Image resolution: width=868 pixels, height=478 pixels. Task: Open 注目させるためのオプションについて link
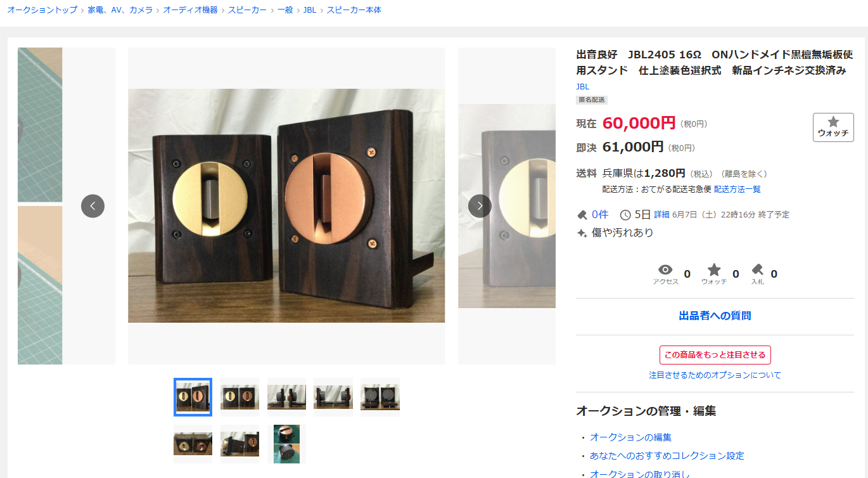point(715,375)
